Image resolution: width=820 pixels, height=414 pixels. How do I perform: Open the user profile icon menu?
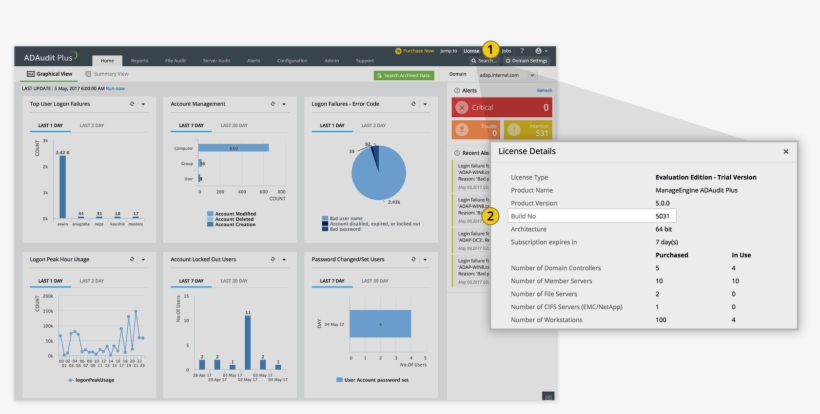click(x=540, y=50)
